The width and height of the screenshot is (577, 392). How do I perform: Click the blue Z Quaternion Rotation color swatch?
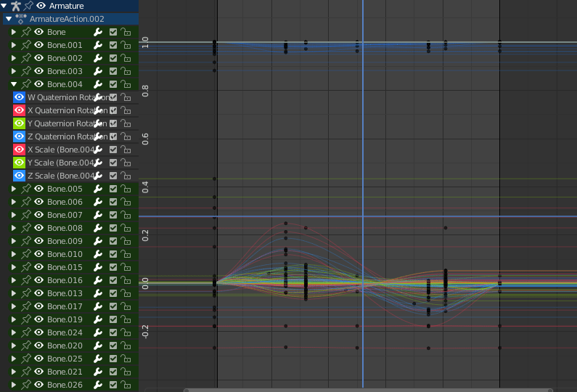(x=20, y=136)
